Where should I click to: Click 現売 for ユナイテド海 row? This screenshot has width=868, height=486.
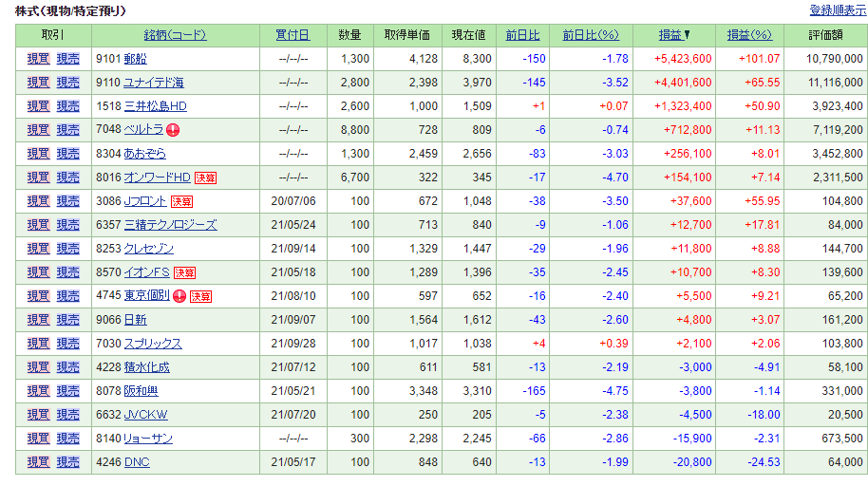coord(68,83)
